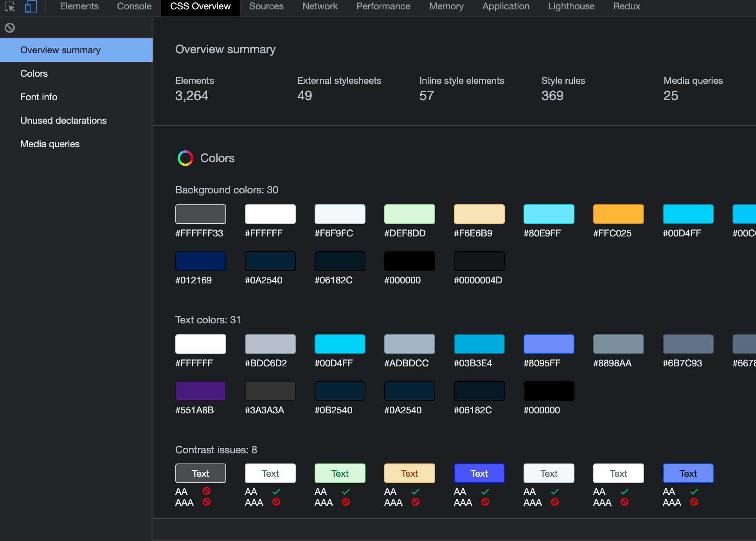756x541 pixels.
Task: Click the red AAA fail icon under blue Text sample
Action: tap(485, 503)
